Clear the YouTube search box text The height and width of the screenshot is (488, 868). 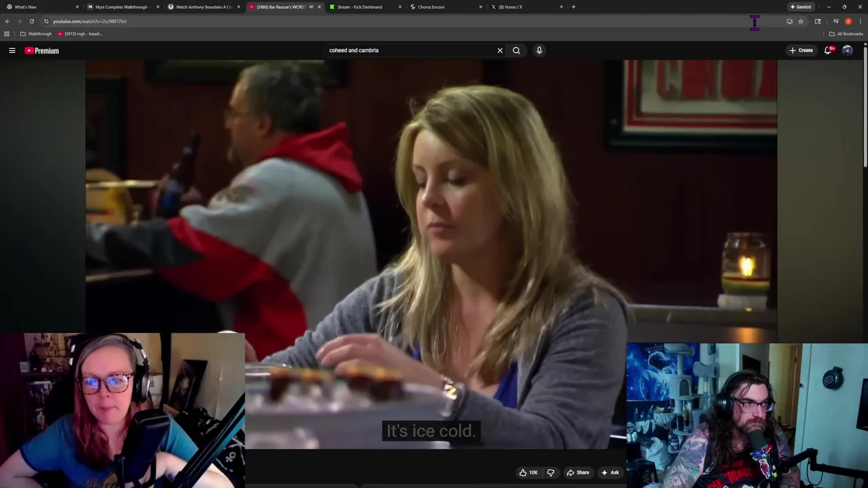coord(500,50)
